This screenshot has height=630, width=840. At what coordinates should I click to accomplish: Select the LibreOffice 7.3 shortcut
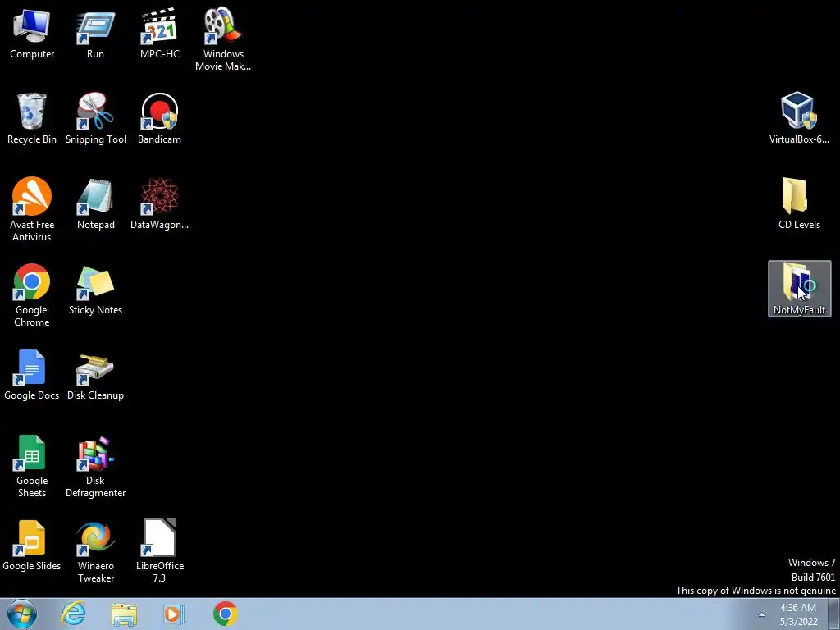[x=160, y=550]
